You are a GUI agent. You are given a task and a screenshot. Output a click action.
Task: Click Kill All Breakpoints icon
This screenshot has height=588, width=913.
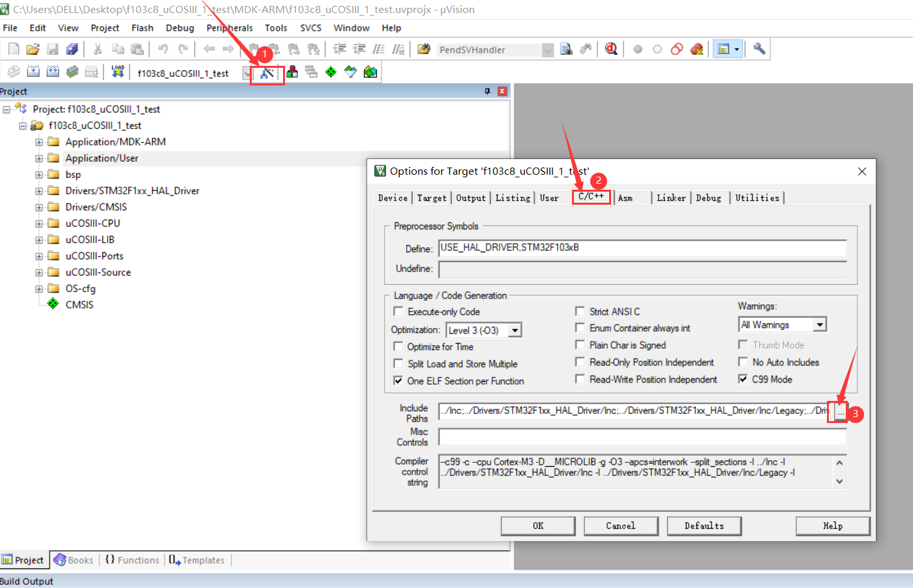(696, 49)
